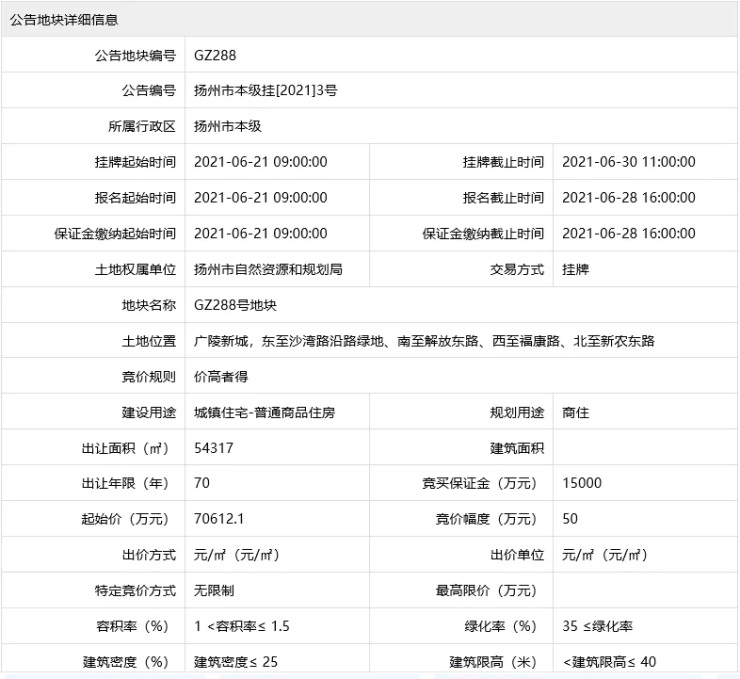Viewport: 740px width, 679px height.
Task: Click the label '起始价（万元）'
Action: pyautogui.click(x=126, y=520)
